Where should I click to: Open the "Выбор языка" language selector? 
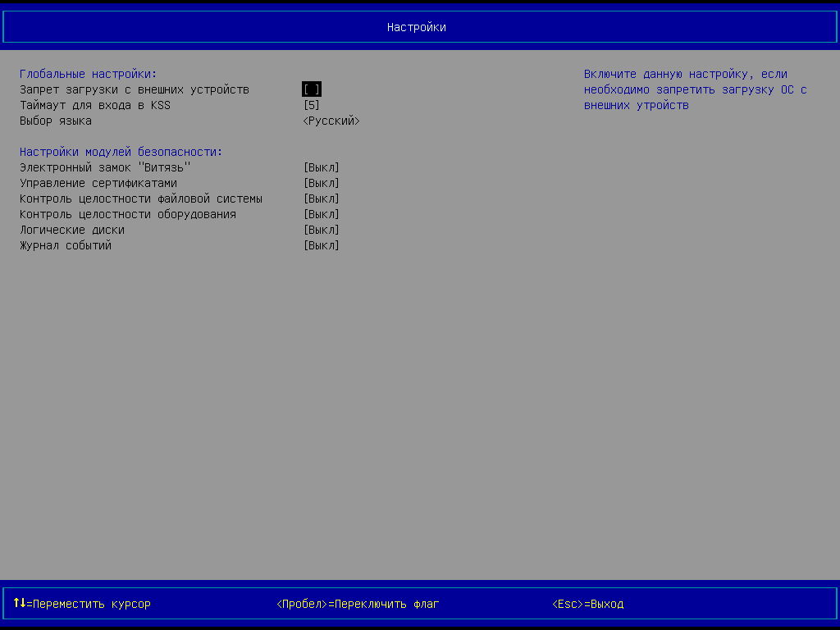[331, 120]
